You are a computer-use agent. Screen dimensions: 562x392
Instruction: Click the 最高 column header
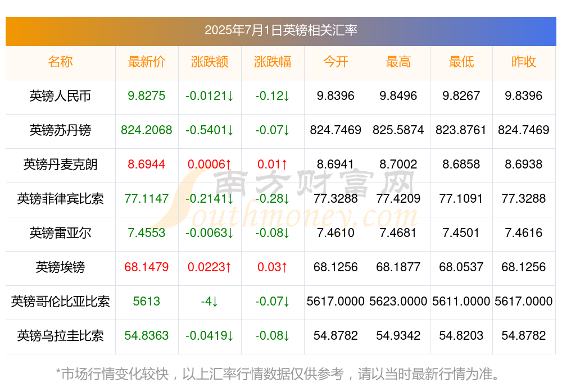coord(398,62)
